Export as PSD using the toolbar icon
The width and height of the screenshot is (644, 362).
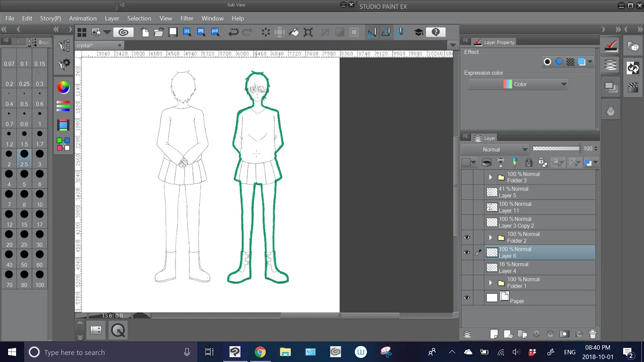tap(215, 32)
